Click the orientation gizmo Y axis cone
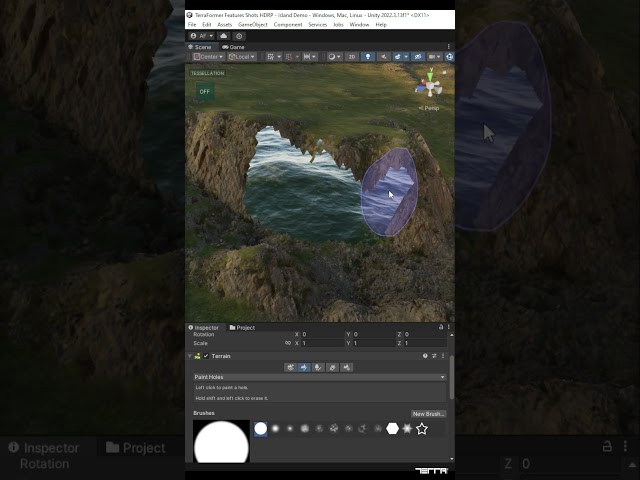The height and width of the screenshot is (480, 640). point(430,77)
